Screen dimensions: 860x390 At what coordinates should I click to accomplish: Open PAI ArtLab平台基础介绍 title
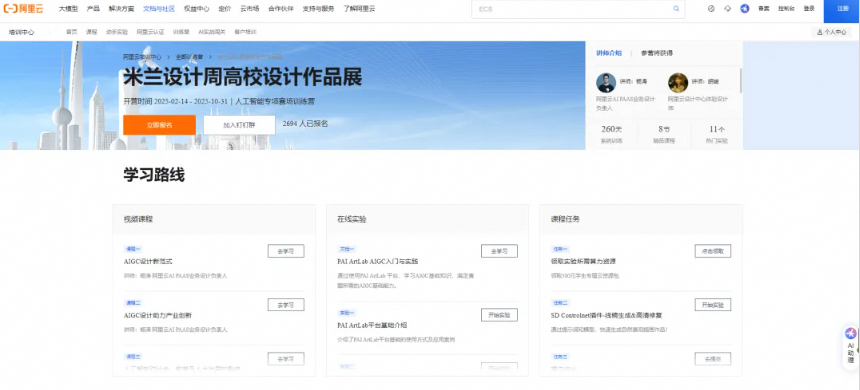coord(372,325)
